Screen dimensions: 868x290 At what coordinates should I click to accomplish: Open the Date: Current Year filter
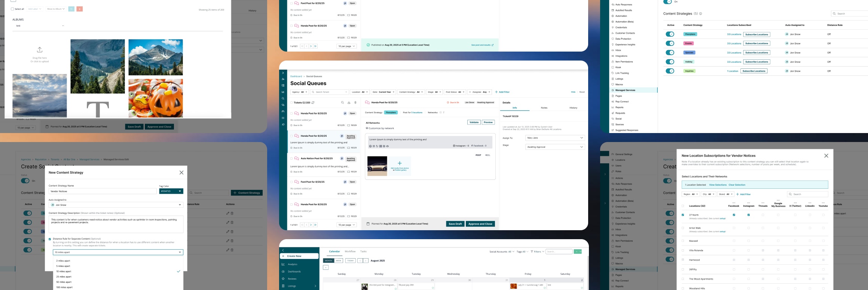pos(383,92)
